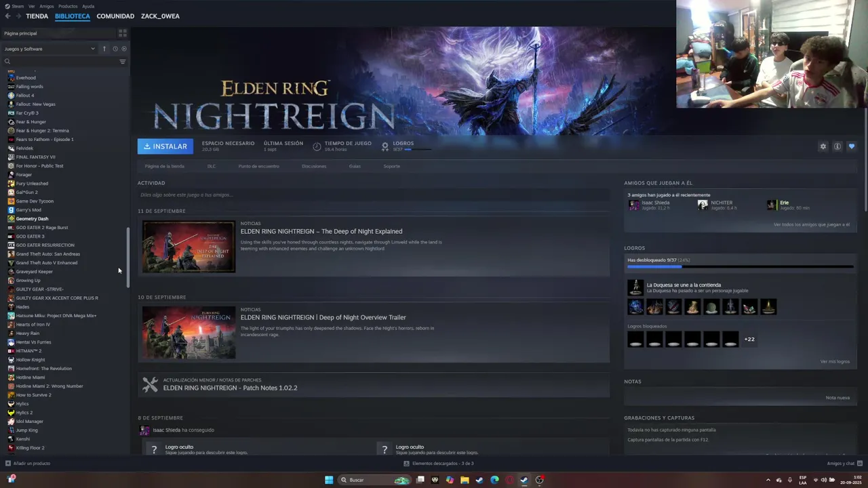This screenshot has height=488, width=868.
Task: Go to the TIENDA tab
Action: 37,16
